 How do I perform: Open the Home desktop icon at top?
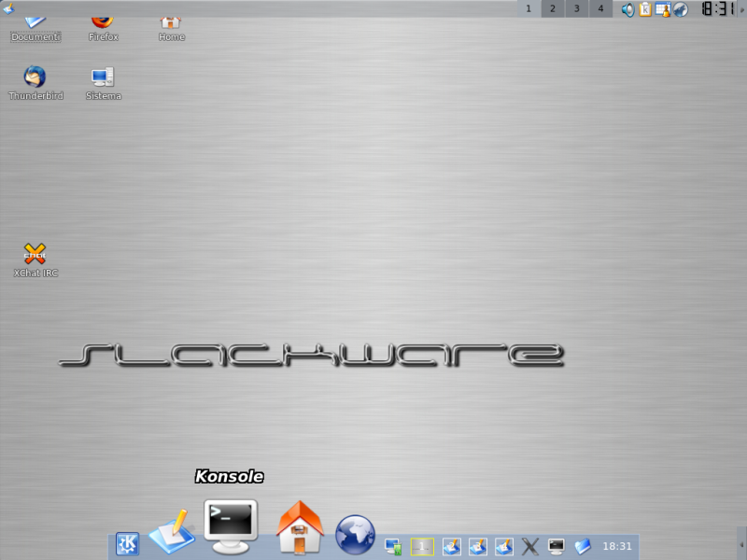[x=171, y=30]
